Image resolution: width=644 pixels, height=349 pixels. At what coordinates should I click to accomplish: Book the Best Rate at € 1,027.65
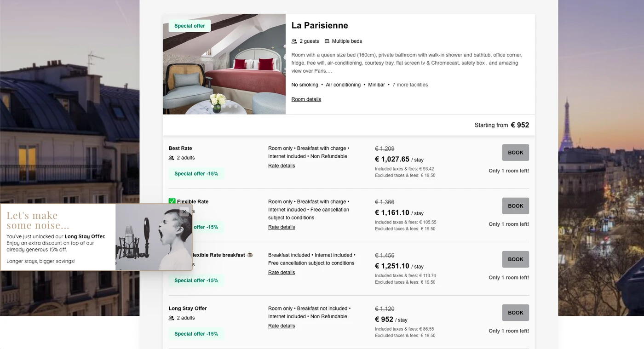point(515,153)
